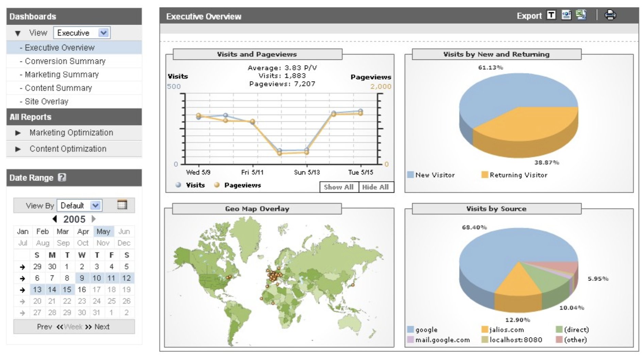This screenshot has height=359, width=644.
Task: Go to Next week link
Action: pyautogui.click(x=102, y=327)
